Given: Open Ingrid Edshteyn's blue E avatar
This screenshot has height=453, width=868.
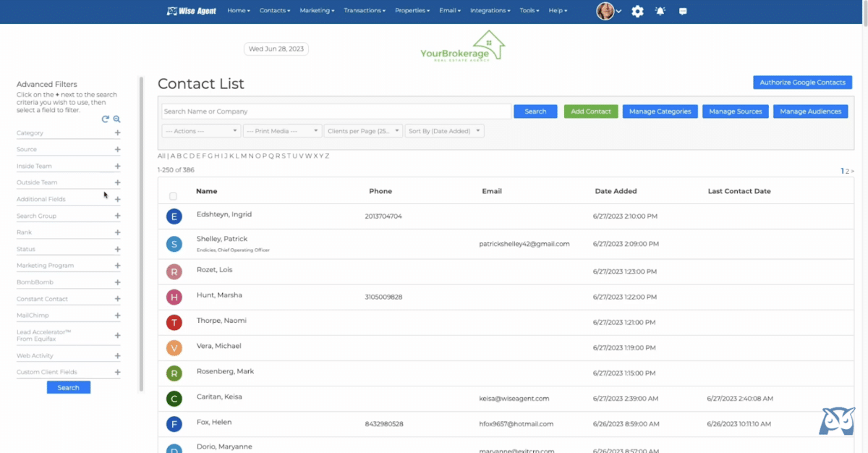Looking at the screenshot, I should [174, 216].
